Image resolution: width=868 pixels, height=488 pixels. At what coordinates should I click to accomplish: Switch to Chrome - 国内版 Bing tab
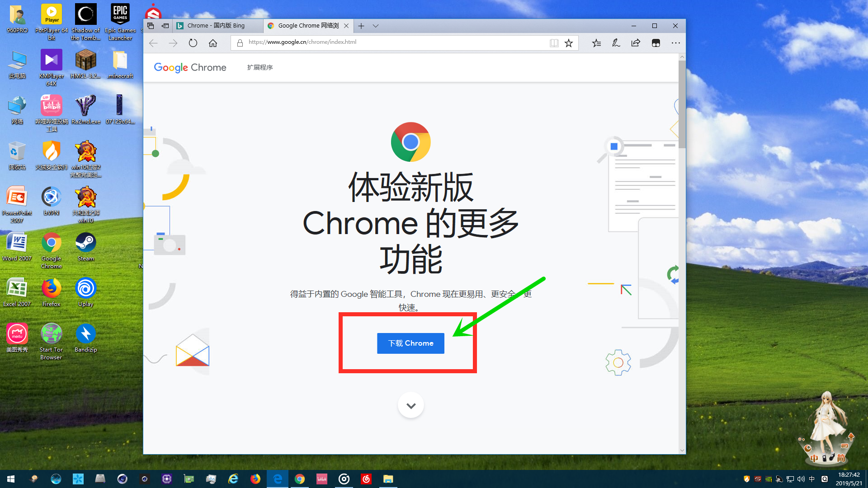pos(217,26)
